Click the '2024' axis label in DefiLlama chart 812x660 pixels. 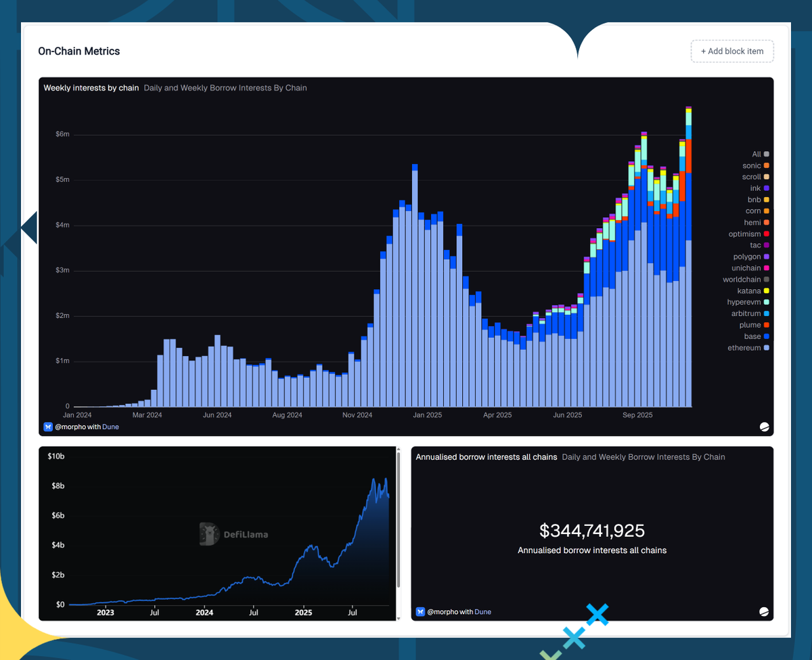(x=204, y=613)
